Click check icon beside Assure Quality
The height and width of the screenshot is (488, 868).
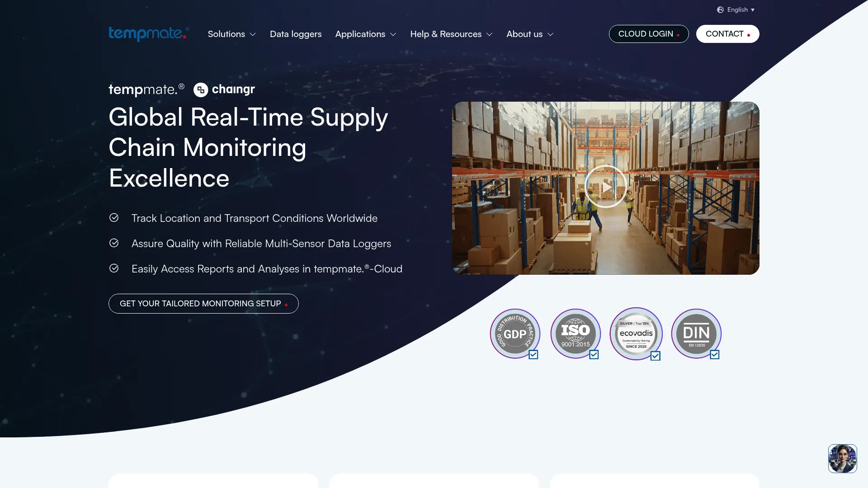pyautogui.click(x=114, y=243)
